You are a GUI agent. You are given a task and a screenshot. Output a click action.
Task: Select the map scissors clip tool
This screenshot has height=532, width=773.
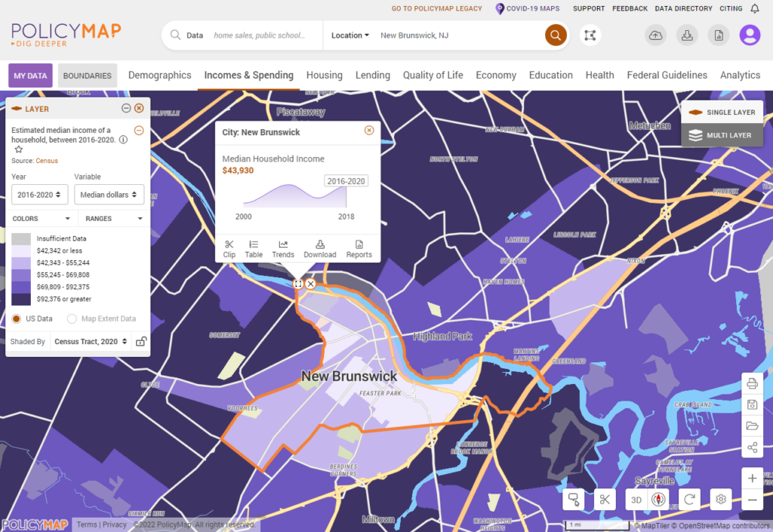[605, 500]
